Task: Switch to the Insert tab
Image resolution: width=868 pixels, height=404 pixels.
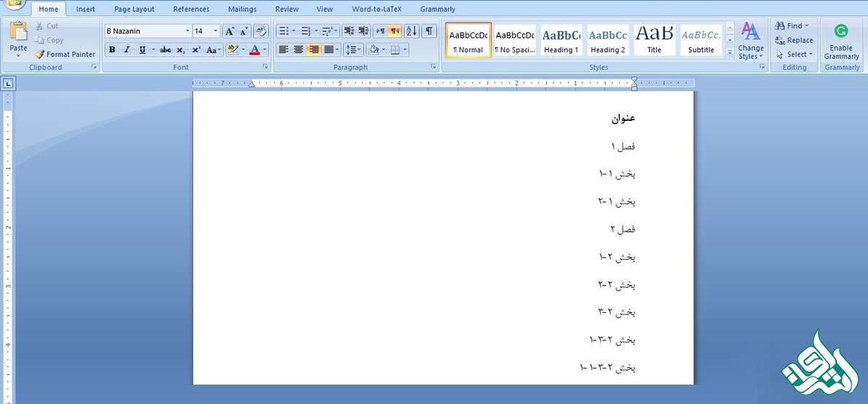Action: pyautogui.click(x=85, y=9)
